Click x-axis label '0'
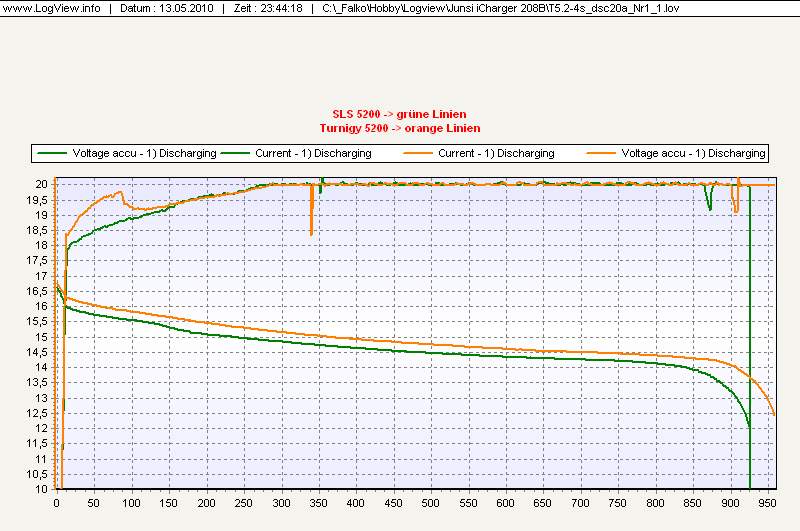 pos(56,503)
